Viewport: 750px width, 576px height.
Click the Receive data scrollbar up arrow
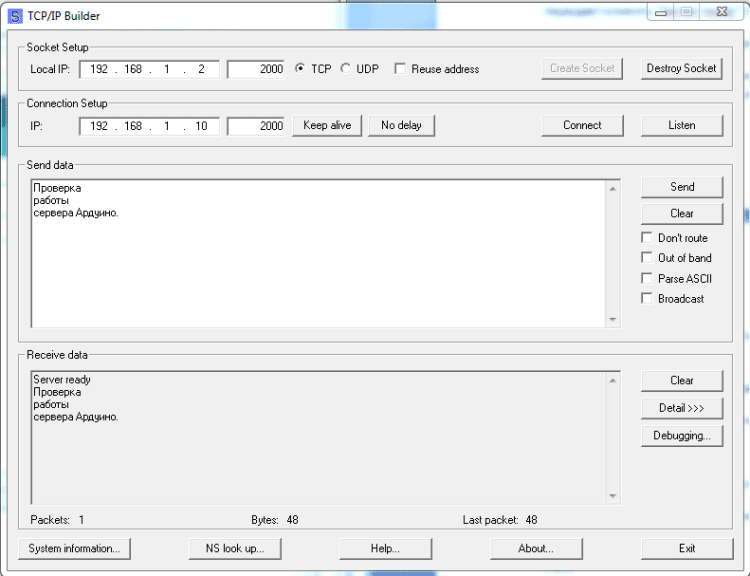click(613, 380)
